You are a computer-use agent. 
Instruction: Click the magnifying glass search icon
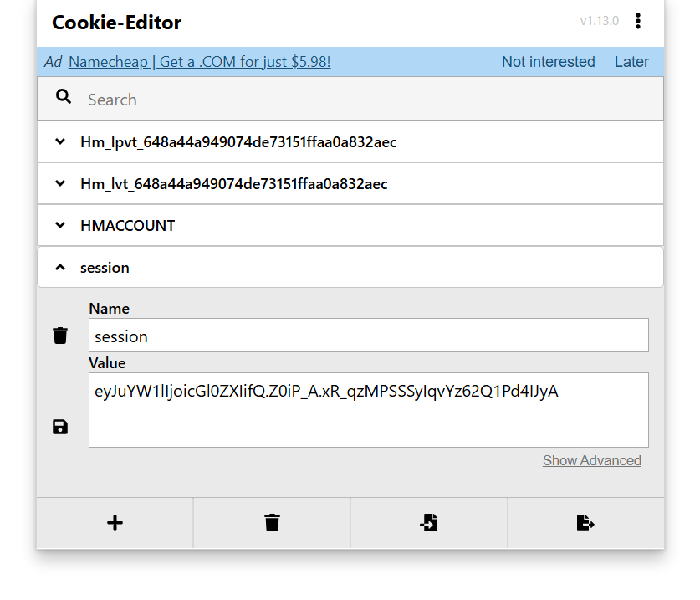click(64, 98)
